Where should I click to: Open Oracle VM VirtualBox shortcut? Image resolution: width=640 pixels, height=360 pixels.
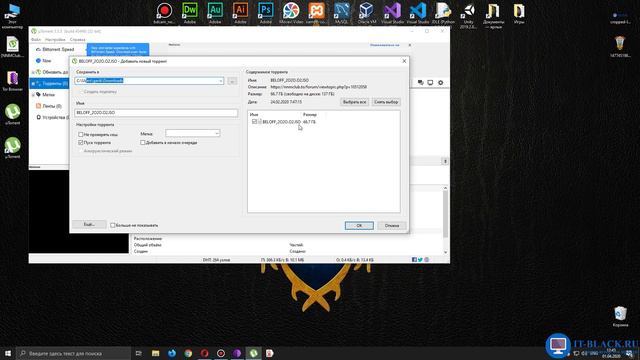(x=367, y=12)
